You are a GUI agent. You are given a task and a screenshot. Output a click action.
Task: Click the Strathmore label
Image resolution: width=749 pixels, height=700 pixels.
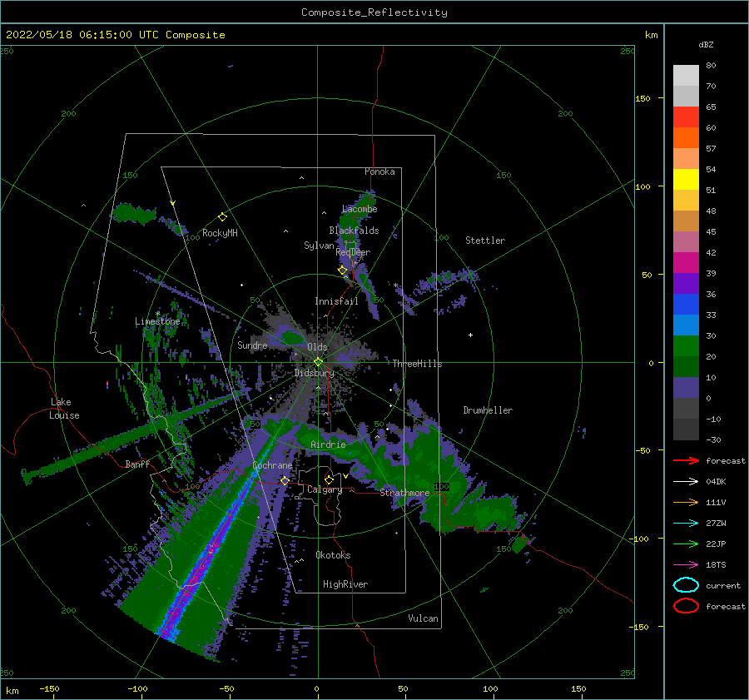[x=404, y=493]
